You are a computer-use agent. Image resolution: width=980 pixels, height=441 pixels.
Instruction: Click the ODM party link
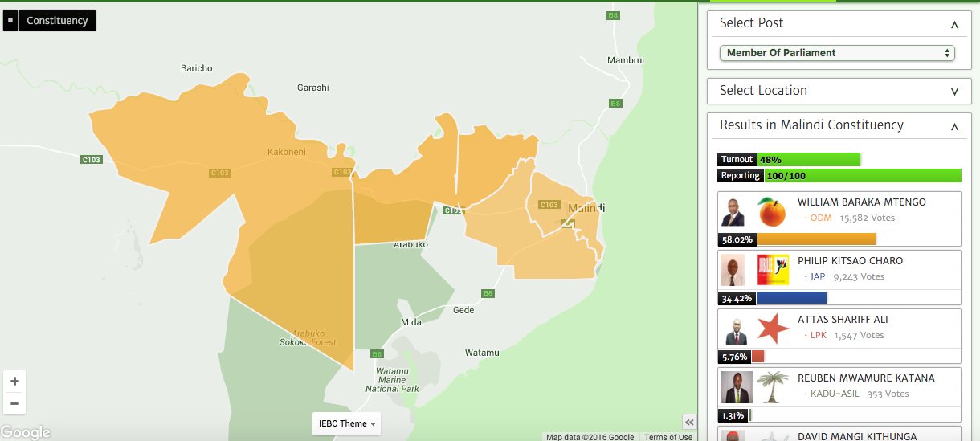(821, 218)
